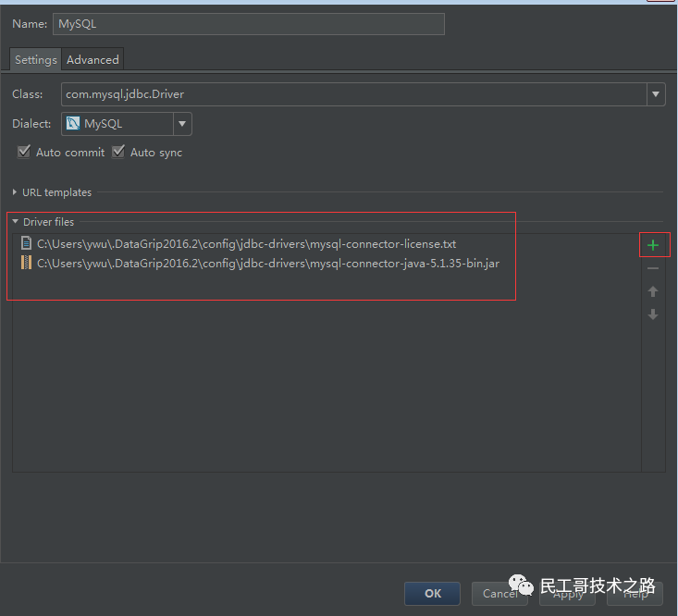Click the jar archive file icon
Image resolution: width=678 pixels, height=616 pixels.
(27, 263)
